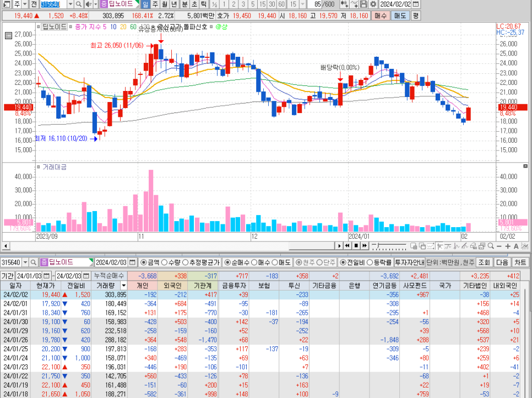Click the red 매수 buy button
Screen dimensions: 532x398
point(381,15)
